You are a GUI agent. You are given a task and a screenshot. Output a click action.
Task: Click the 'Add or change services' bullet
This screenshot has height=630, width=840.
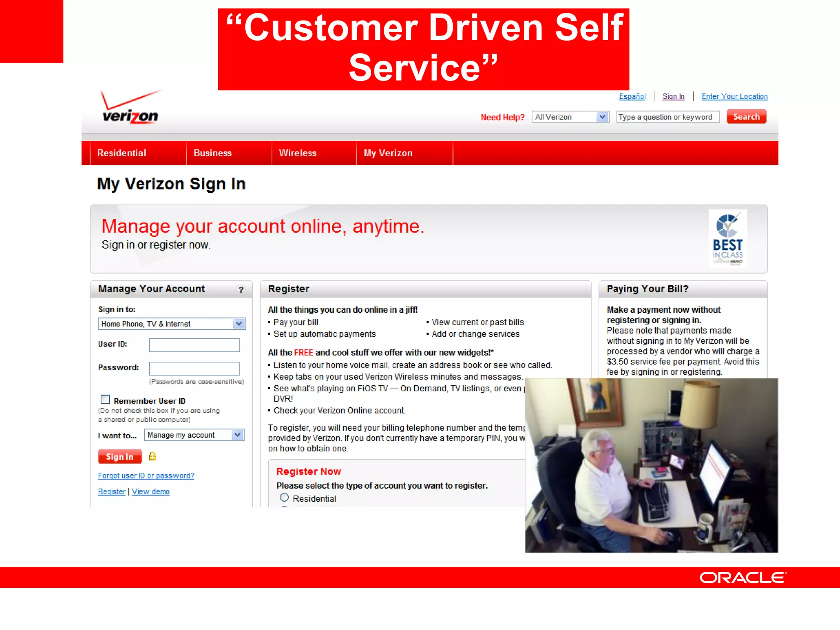[x=475, y=334]
